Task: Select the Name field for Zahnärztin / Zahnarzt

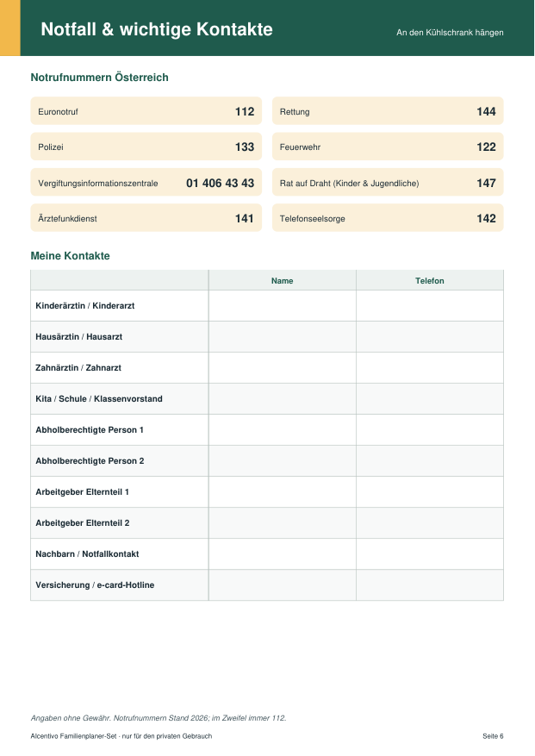Action: click(x=282, y=368)
